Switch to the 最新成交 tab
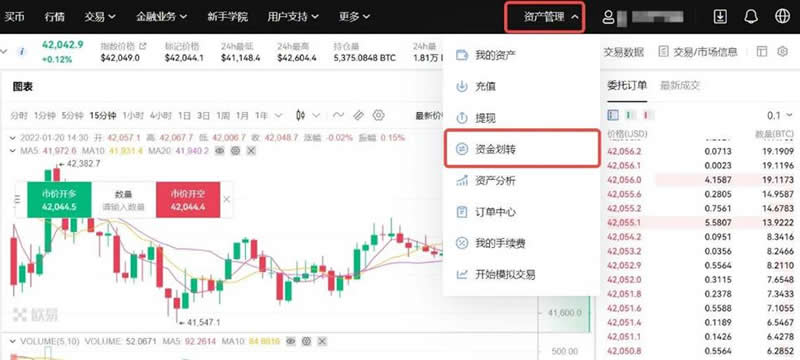Screen dimensions: 800x360 (x=680, y=86)
